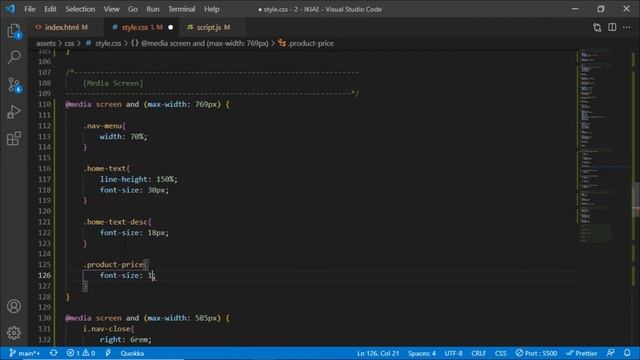Click line number 125
The height and width of the screenshot is (360, 640).
(x=44, y=264)
